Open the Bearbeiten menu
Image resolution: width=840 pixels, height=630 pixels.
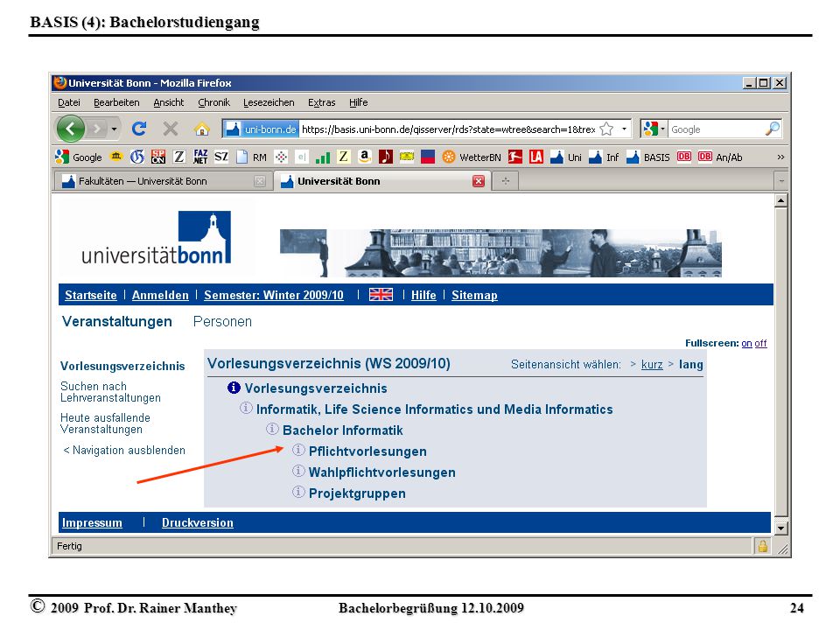point(116,102)
